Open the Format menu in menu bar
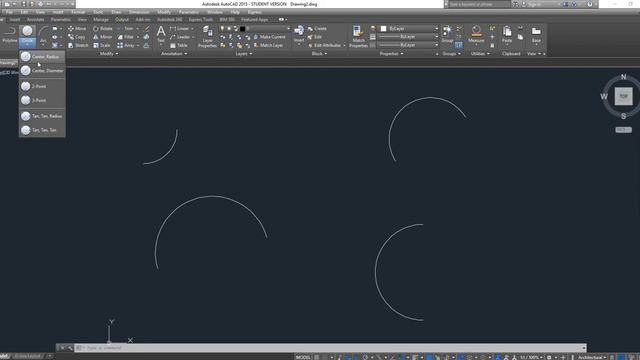Screen dimensions: 640x360 pos(78,12)
